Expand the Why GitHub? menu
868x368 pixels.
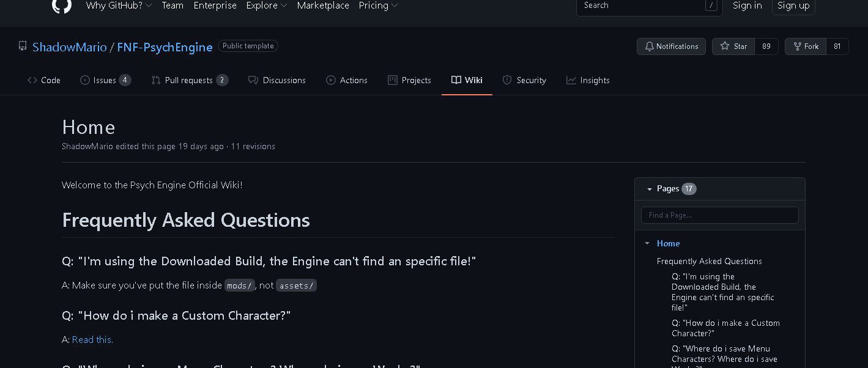(x=119, y=6)
